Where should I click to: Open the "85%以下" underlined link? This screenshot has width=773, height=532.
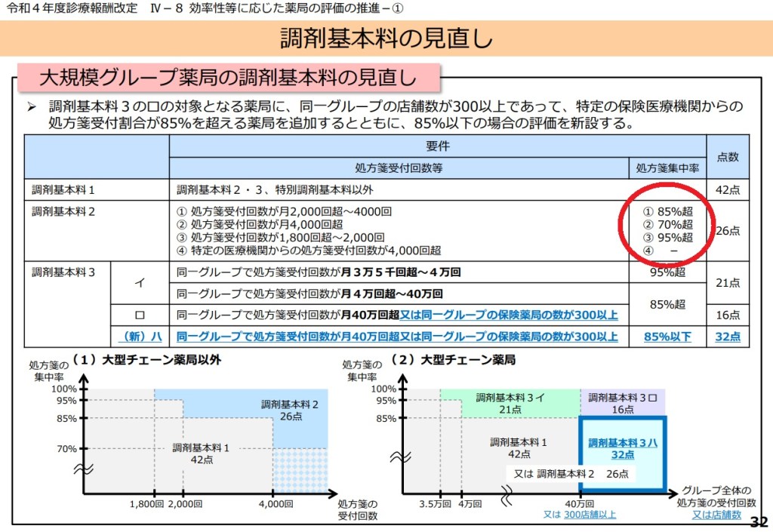(x=667, y=337)
